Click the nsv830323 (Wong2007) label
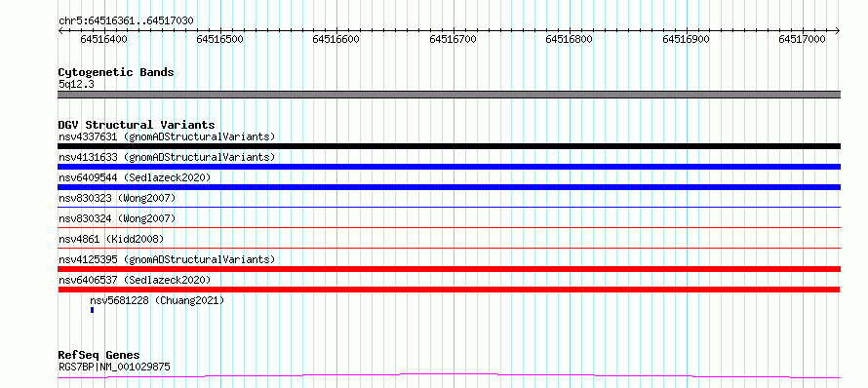Viewport: 868px width, 388px height. [117, 198]
